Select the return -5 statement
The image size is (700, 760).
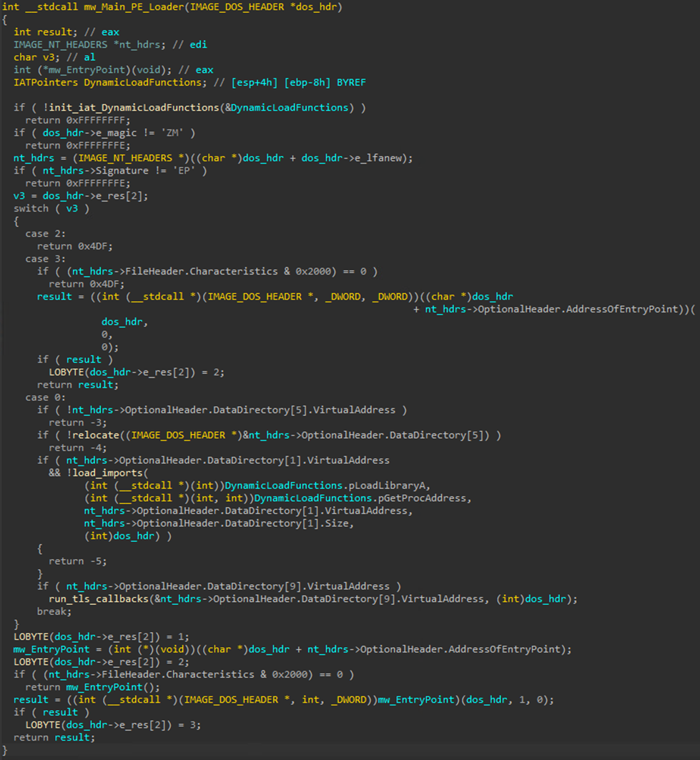click(69, 561)
